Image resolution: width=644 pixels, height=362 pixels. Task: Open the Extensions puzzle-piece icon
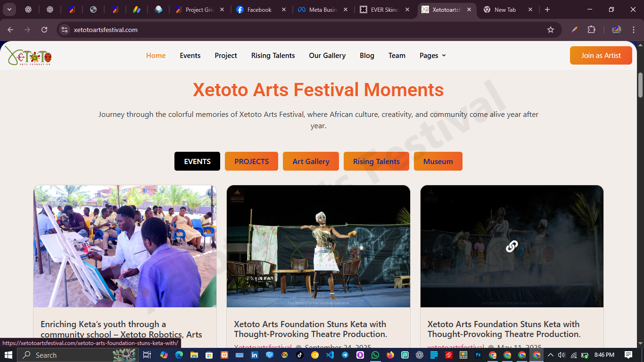[591, 29]
